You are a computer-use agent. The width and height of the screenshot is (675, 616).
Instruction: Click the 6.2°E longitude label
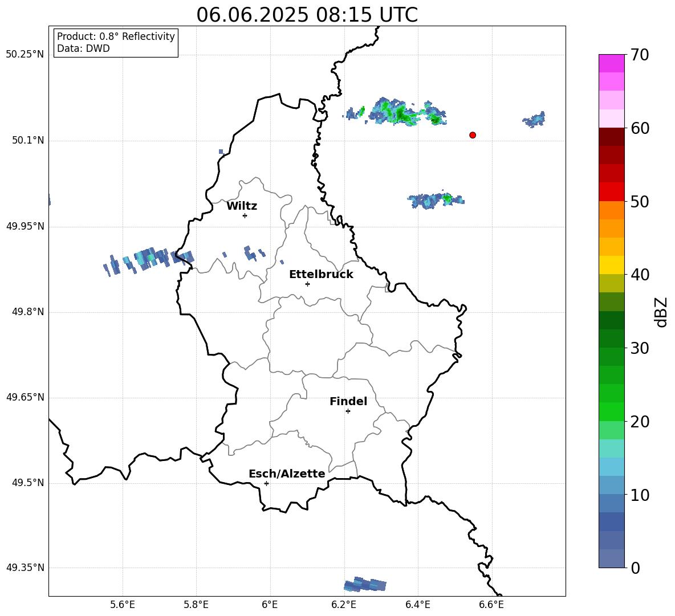[x=344, y=605]
